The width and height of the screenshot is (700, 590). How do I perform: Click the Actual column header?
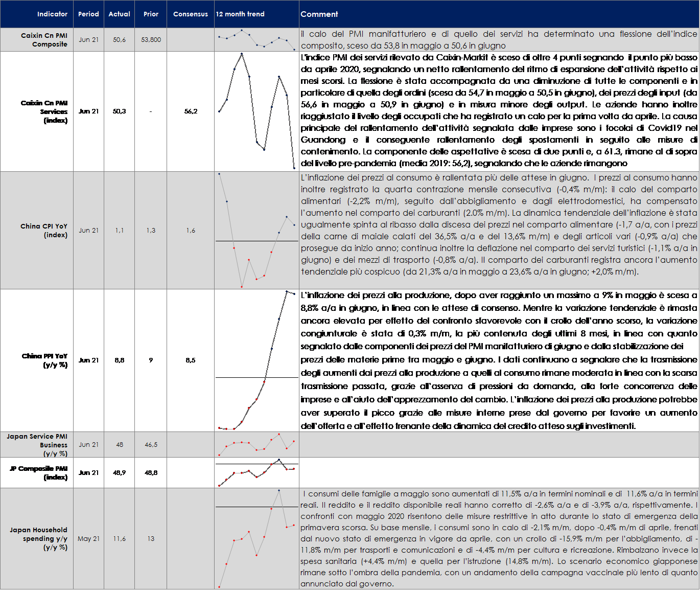pyautogui.click(x=119, y=14)
